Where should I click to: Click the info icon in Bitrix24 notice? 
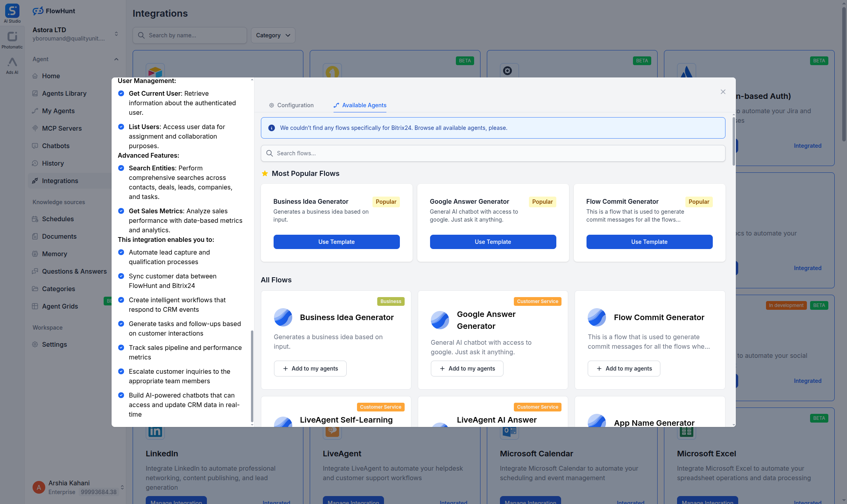[x=272, y=128]
